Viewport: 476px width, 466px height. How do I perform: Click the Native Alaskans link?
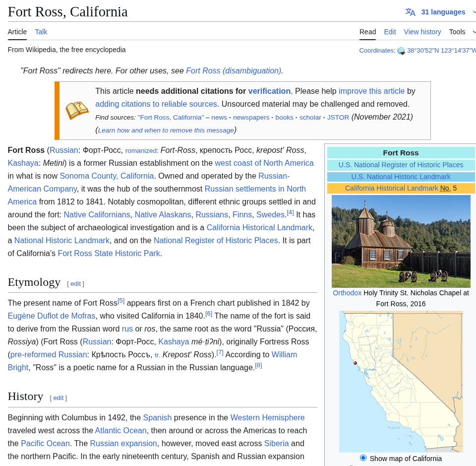point(163,215)
